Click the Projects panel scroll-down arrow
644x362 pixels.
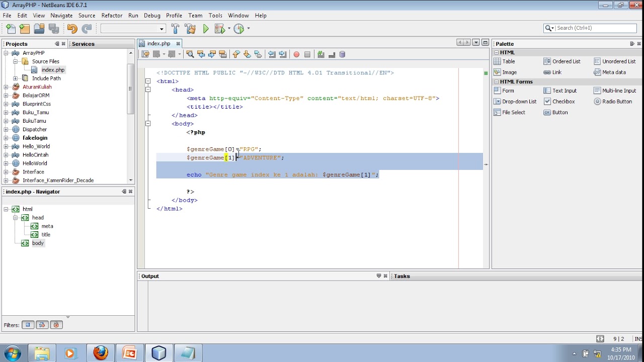[131, 180]
